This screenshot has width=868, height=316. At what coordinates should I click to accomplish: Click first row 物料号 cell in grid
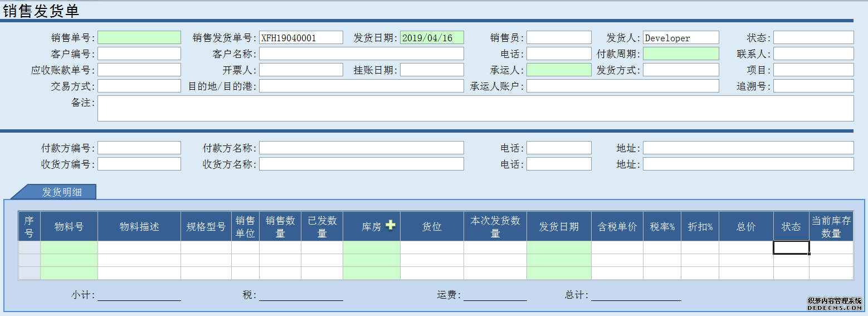[x=69, y=247]
